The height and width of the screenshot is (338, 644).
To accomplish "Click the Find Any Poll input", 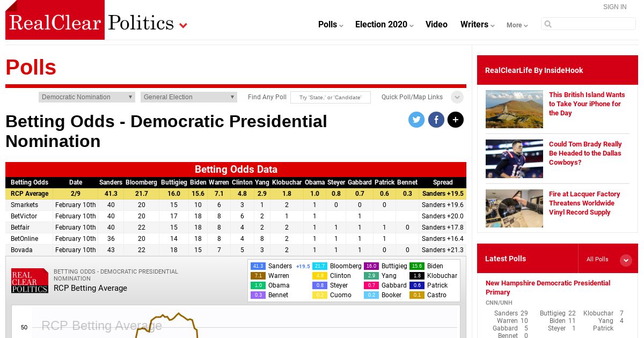I will click(331, 98).
